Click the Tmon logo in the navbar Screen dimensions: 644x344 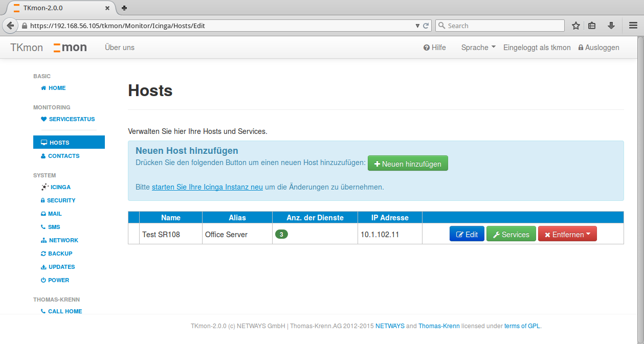70,48
